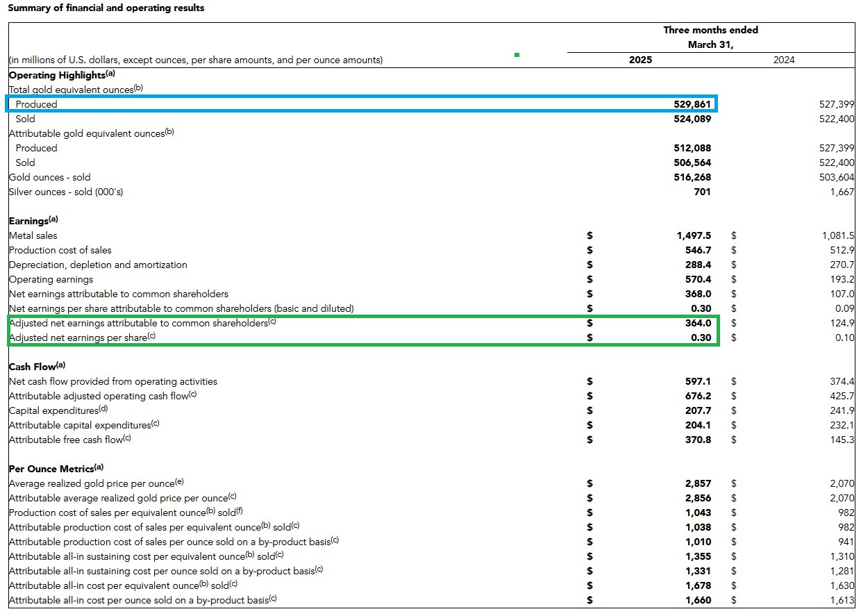Viewport: 861px width, 616px height.
Task: Click the small green square near the header
Action: (x=517, y=55)
